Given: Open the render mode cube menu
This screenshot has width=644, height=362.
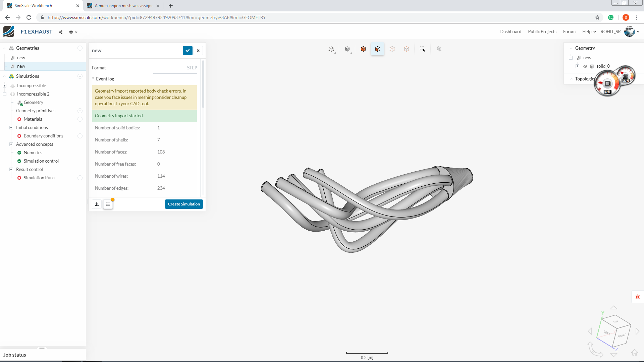Looking at the screenshot, I should (347, 49).
